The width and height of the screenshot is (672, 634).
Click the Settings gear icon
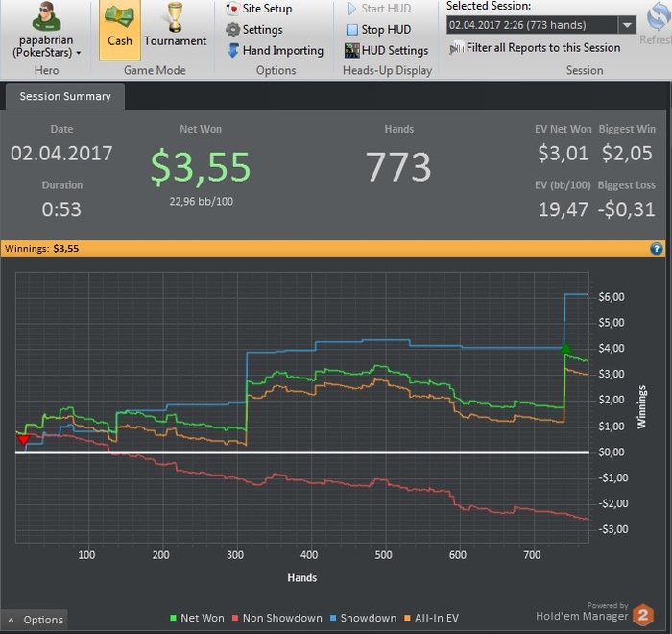click(232, 29)
